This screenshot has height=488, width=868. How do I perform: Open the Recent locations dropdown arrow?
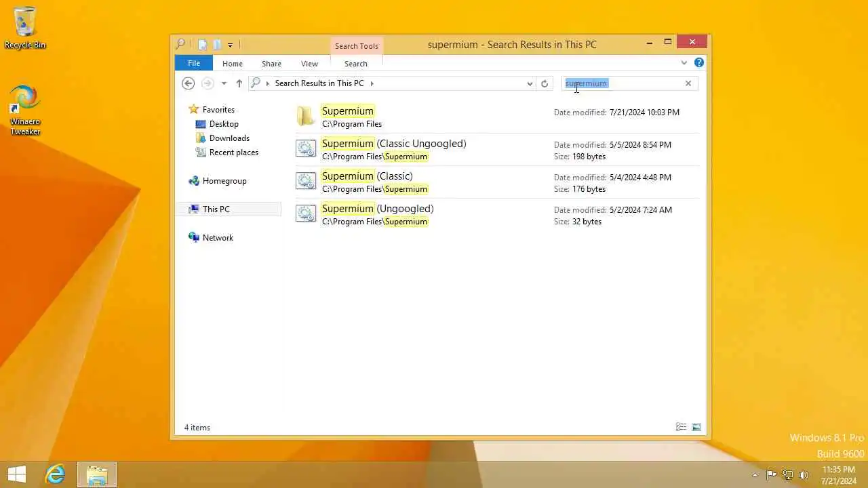coord(224,83)
